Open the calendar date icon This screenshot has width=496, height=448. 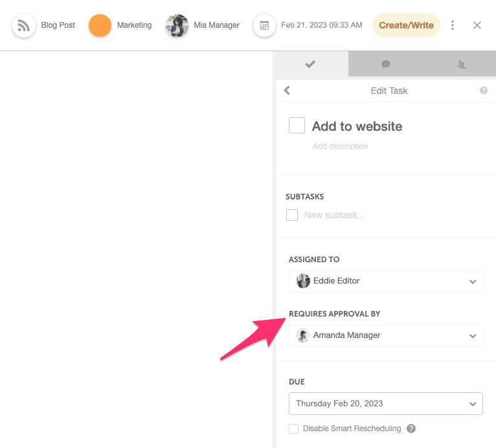click(264, 26)
